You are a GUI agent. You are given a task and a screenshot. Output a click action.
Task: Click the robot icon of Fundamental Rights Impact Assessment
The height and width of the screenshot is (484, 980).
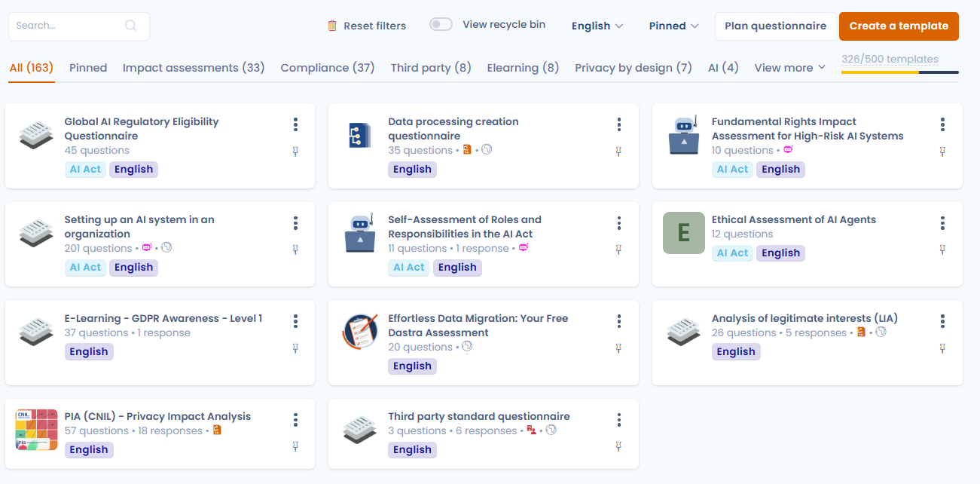[x=684, y=135]
